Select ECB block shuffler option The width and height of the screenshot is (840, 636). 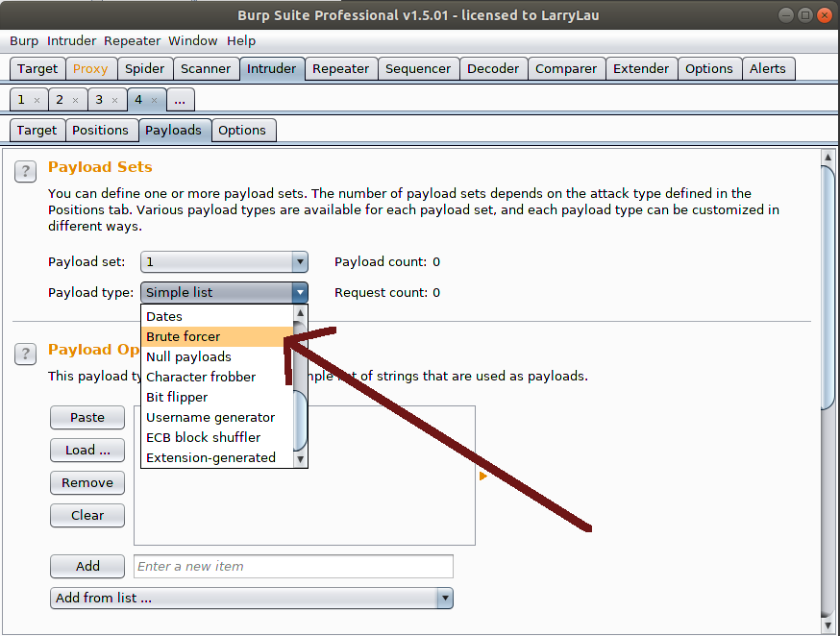pos(217,437)
